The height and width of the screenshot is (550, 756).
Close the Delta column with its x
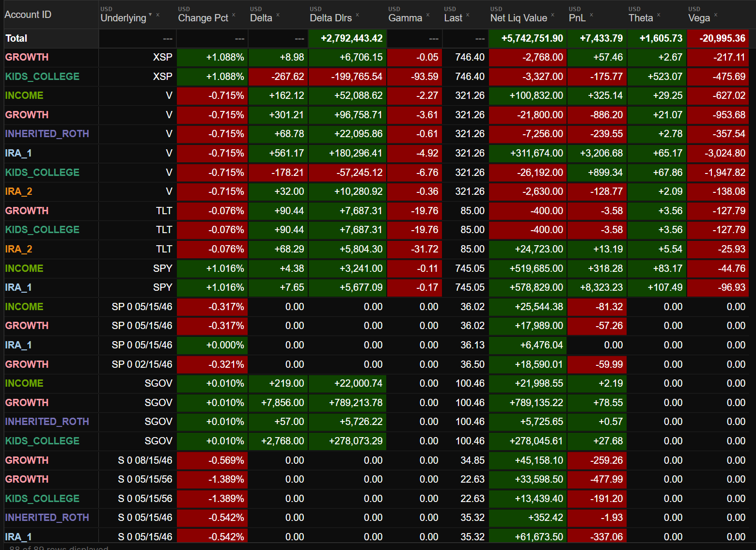click(x=278, y=15)
